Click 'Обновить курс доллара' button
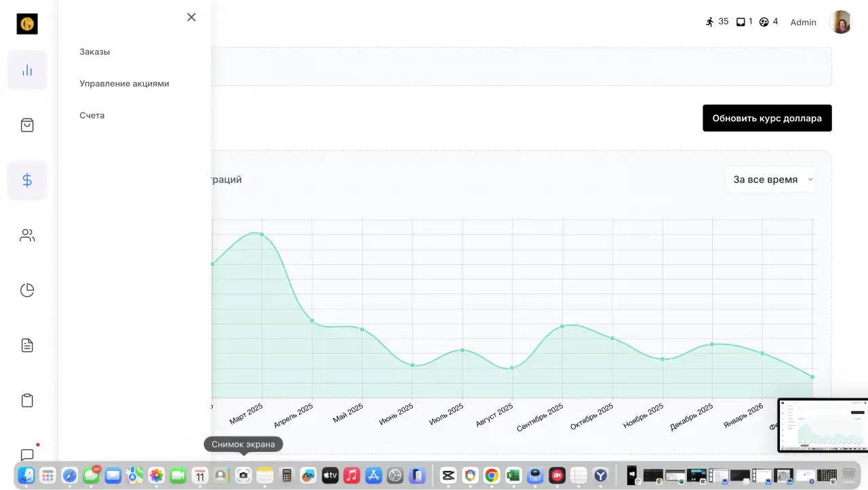The image size is (868, 490). click(767, 118)
